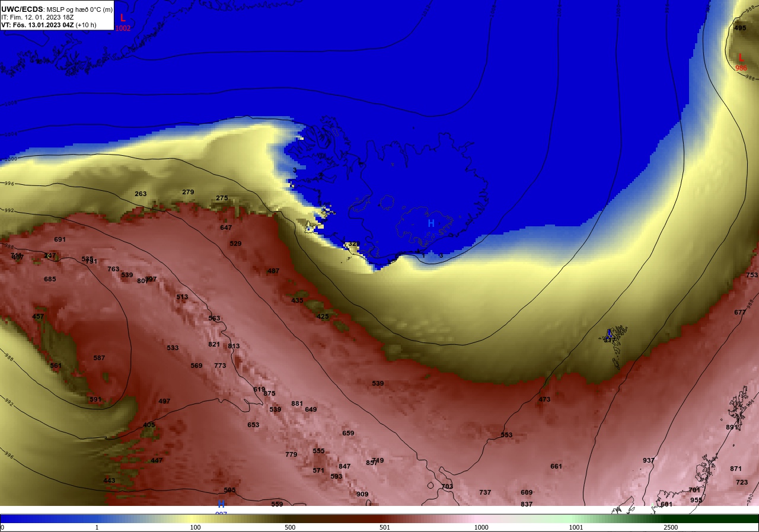
Task: Click the '0' label on the color scale
Action: coord(2,527)
